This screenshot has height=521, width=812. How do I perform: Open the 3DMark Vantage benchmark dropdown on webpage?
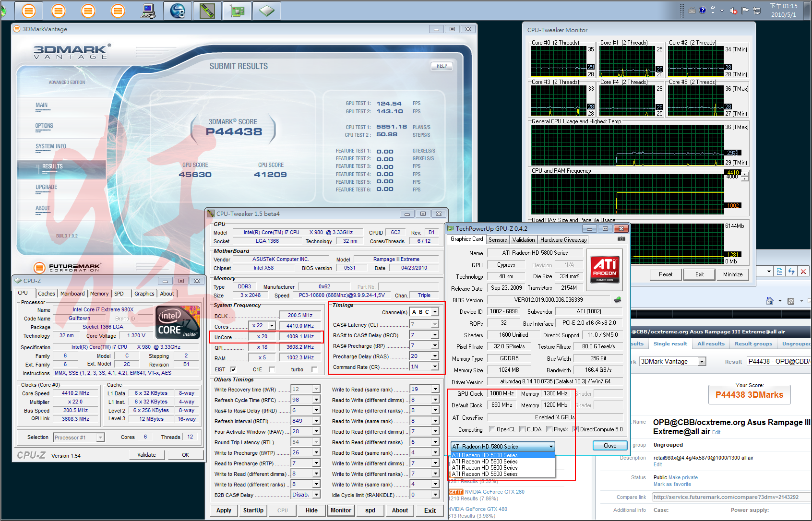[702, 362]
